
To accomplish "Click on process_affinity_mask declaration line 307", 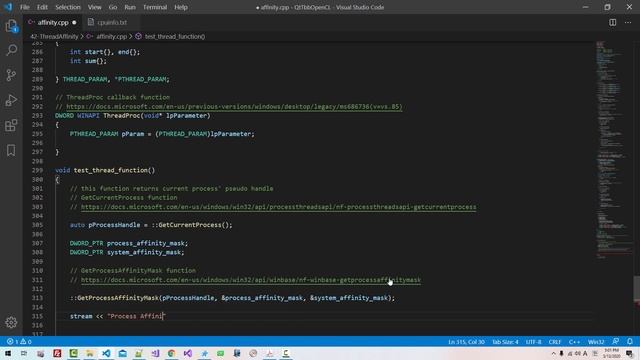I will (146, 243).
